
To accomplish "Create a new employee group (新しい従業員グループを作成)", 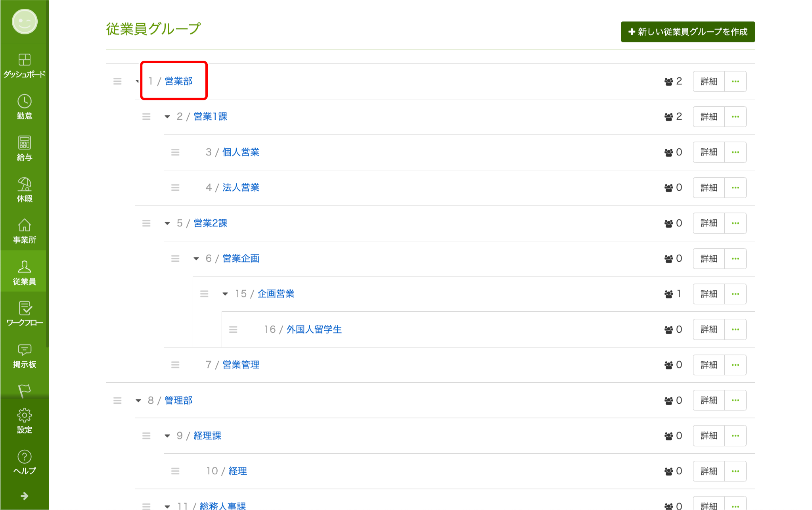I will click(688, 32).
